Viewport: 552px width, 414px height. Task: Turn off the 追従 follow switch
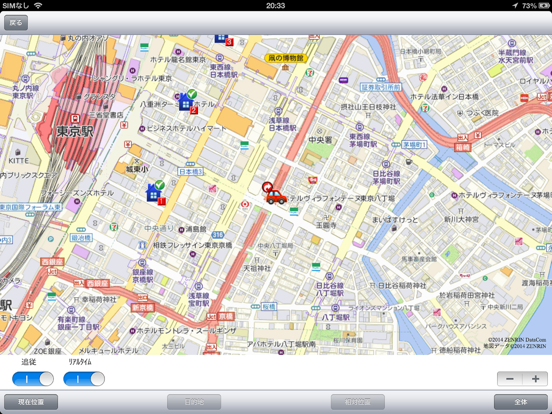[x=33, y=379]
